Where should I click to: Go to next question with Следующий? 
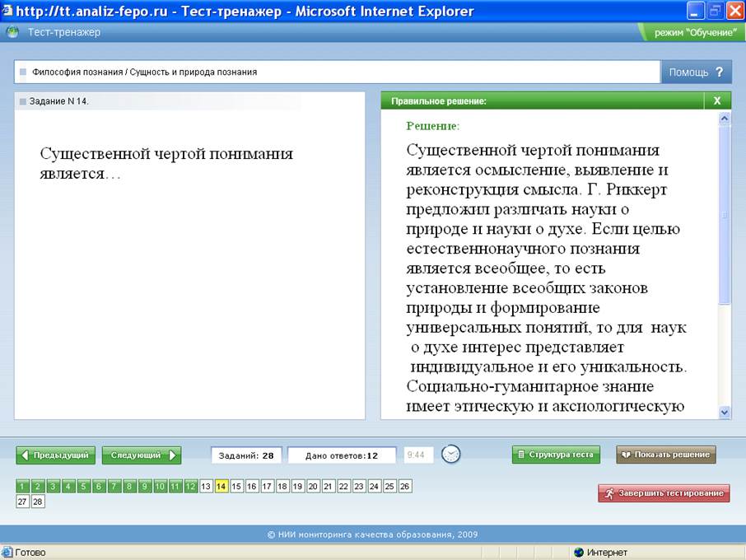tap(142, 455)
